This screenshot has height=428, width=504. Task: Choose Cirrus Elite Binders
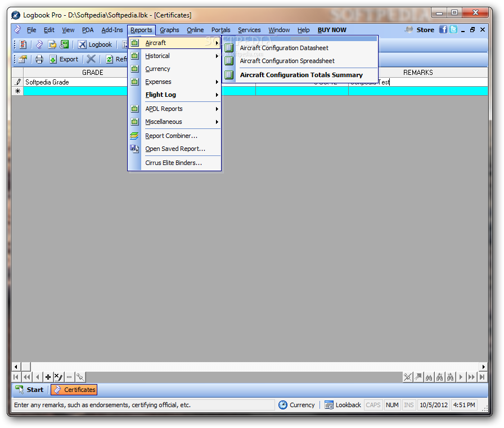point(174,163)
